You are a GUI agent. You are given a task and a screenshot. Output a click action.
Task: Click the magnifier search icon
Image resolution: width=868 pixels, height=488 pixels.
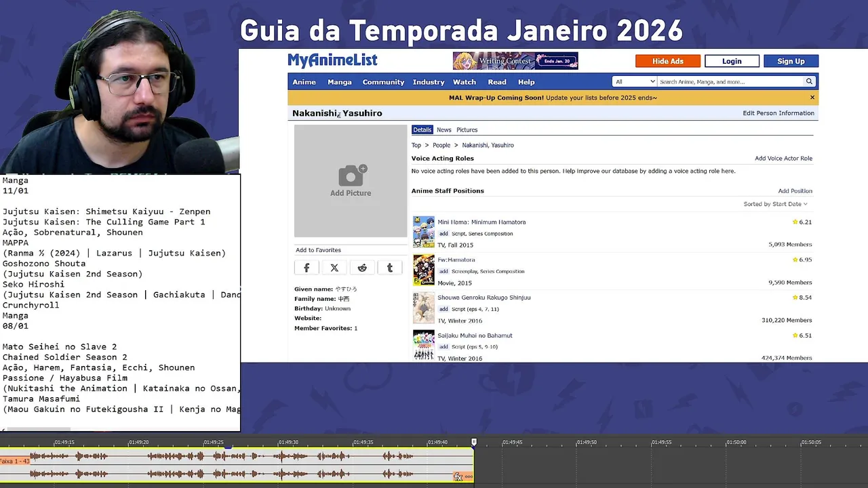click(x=809, y=82)
